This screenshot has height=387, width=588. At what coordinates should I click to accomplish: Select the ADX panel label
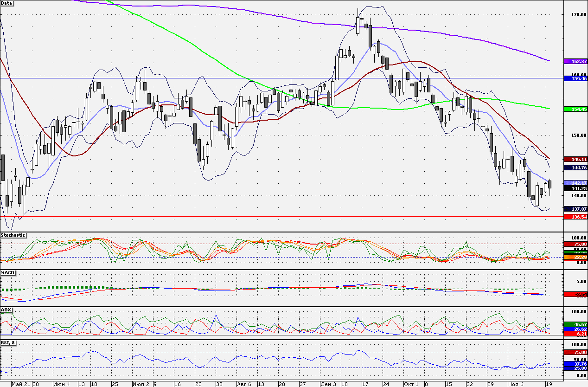coord(6,310)
